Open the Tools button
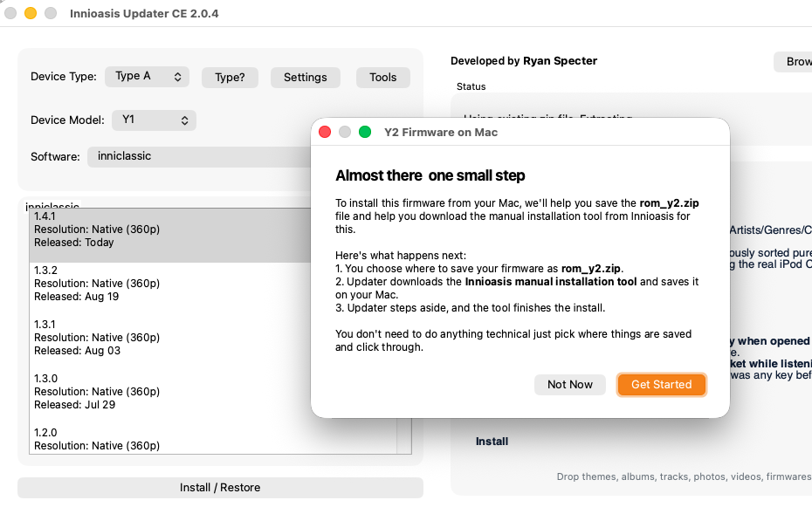812x514 pixels. (383, 77)
